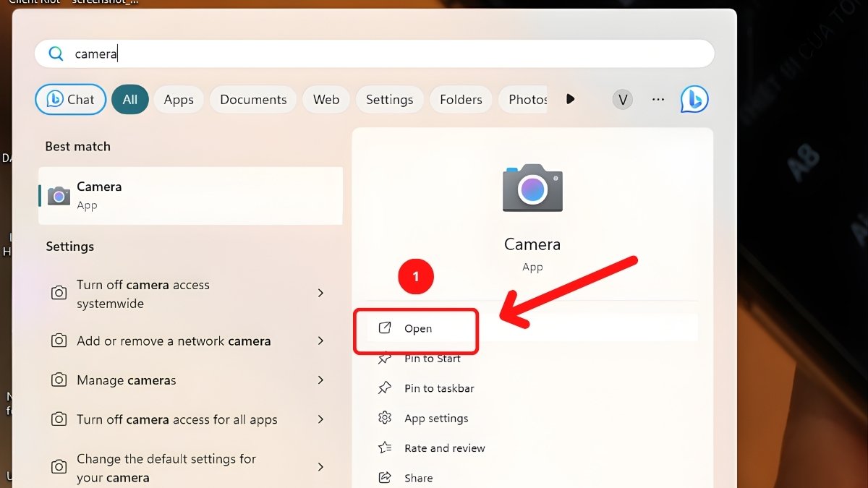
Task: Click the more options ellipsis button
Action: coord(658,99)
